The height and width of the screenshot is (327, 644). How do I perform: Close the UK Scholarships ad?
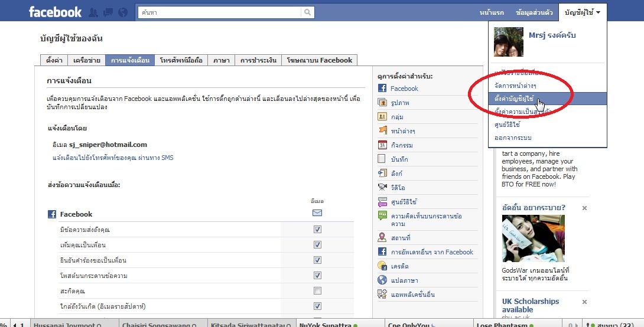tap(584, 302)
